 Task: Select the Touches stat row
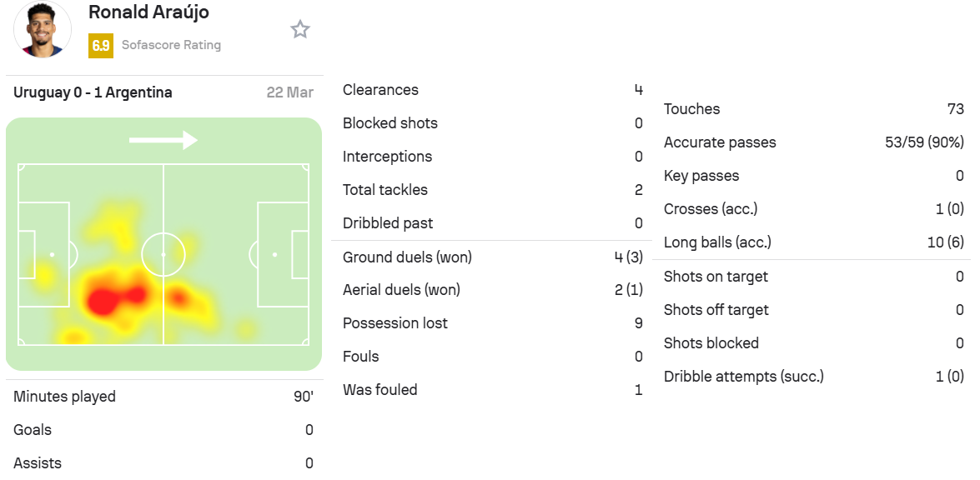pos(814,108)
